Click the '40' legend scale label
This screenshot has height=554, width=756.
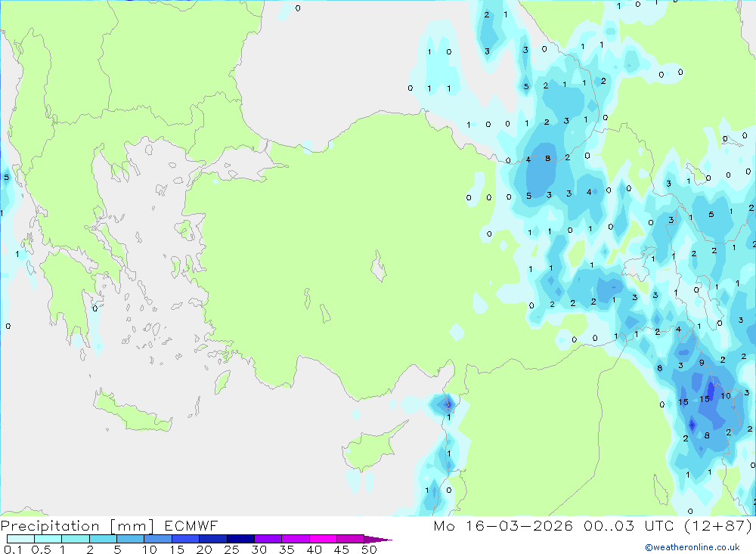click(314, 549)
